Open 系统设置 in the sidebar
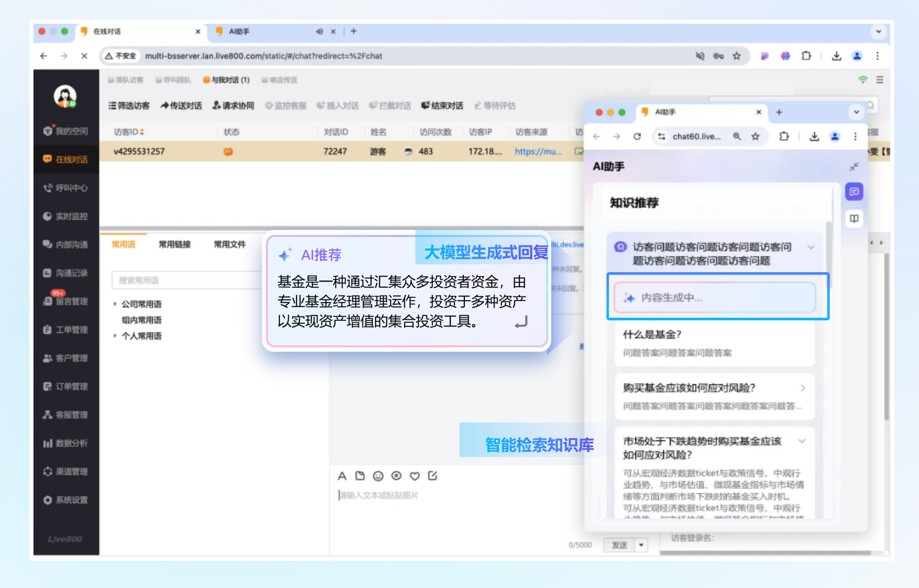 pos(66,500)
